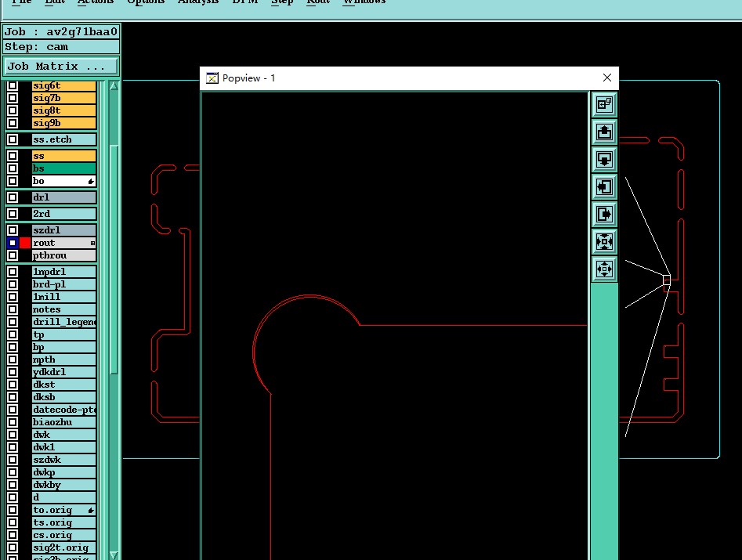Select the datecode-pth layer name
The width and height of the screenshot is (742, 560).
64,410
